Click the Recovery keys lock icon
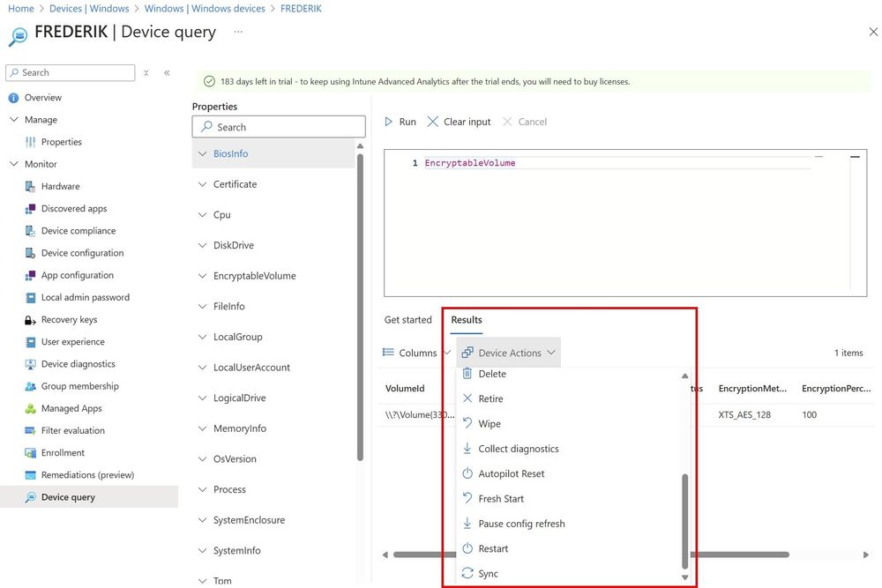Screen dimensions: 882x588 [30, 320]
